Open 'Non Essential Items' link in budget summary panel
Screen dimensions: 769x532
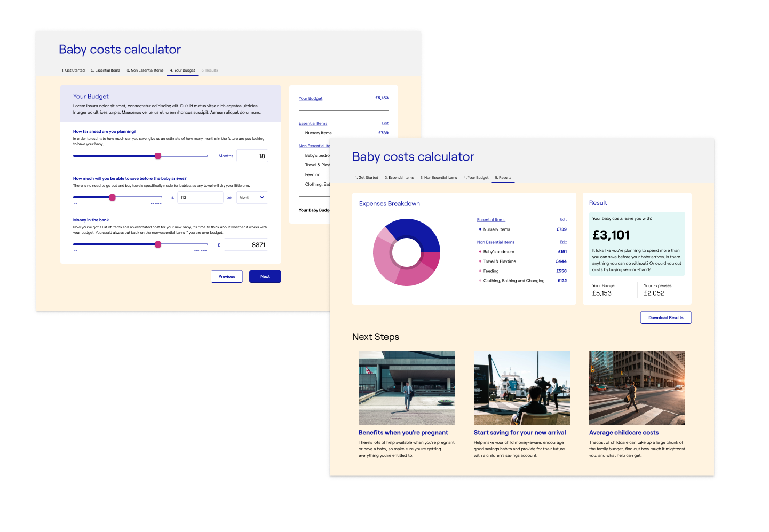314,146
